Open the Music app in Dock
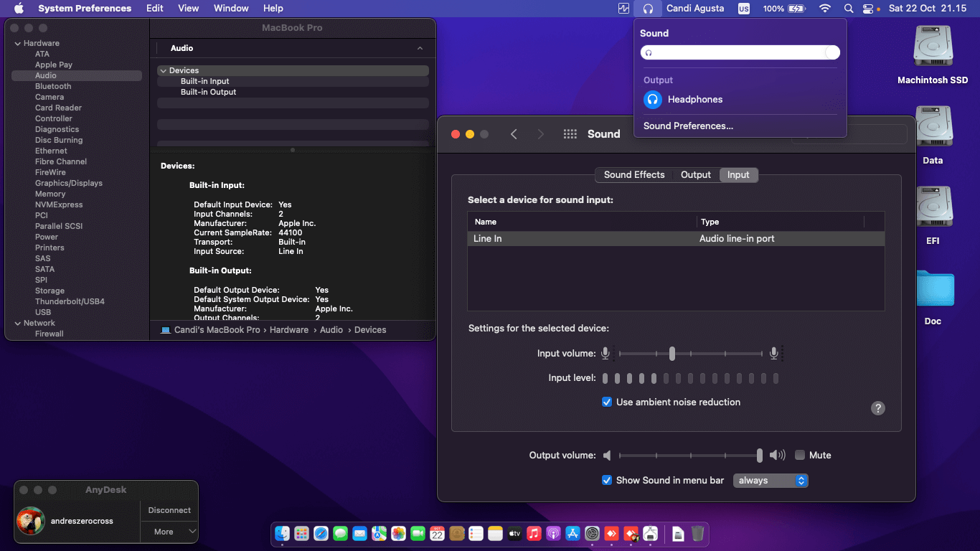The image size is (980, 551). click(533, 533)
